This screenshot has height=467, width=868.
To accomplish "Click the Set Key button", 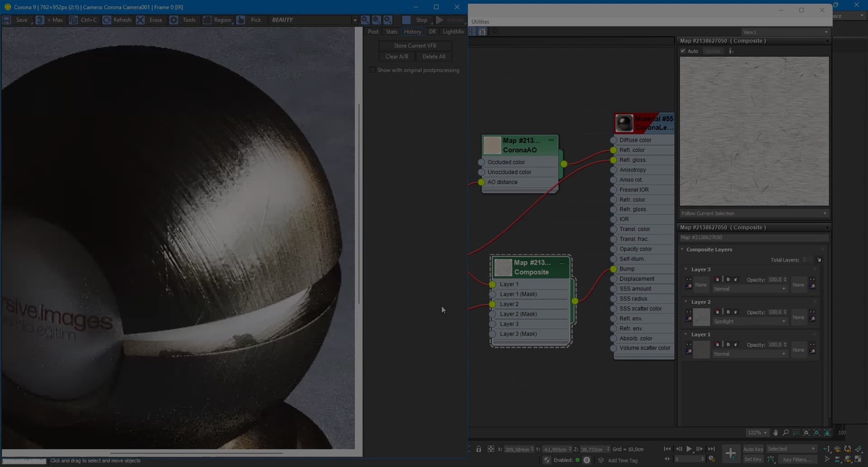I will coord(753,459).
